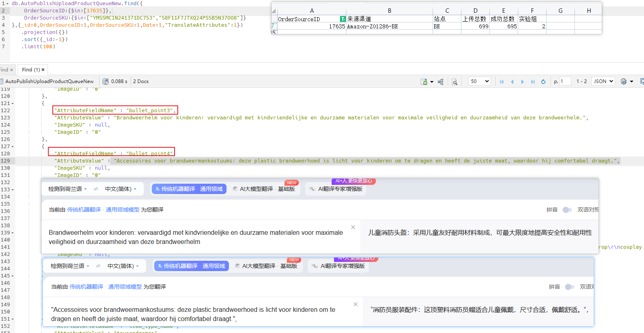
Task: Click 通用领域模型 link in upper translator panel
Action: (123, 210)
